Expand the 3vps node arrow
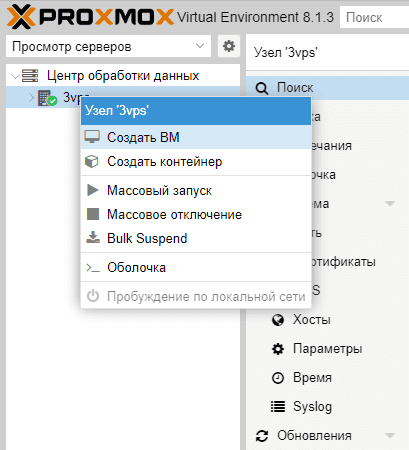 31,97
